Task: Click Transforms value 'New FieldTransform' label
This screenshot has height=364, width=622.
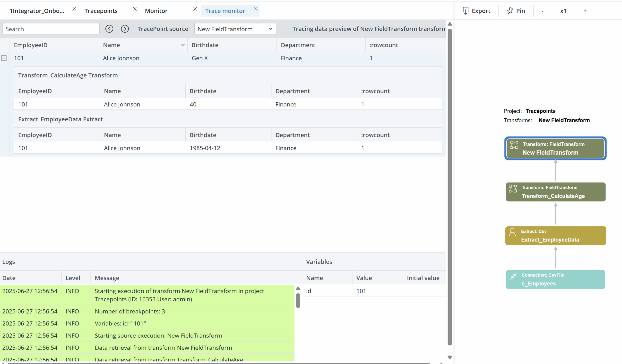Action: (x=564, y=120)
